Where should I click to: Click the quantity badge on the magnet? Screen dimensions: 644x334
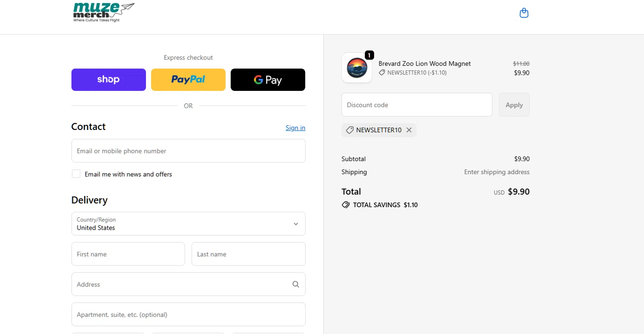pyautogui.click(x=369, y=55)
